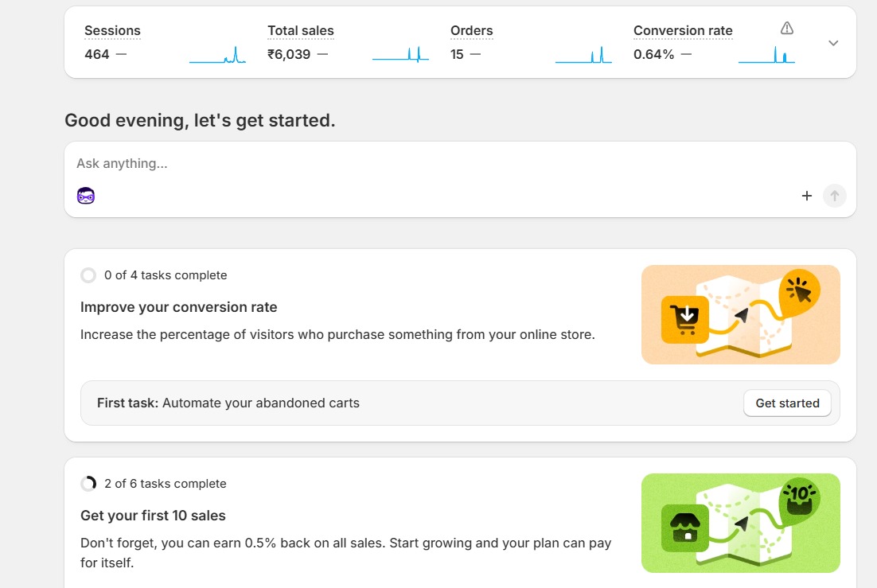
Task: Select the Orders metric label
Action: click(x=472, y=31)
